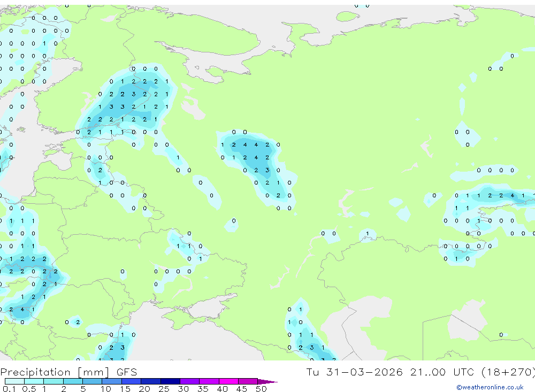535x392 pixels.
Task: Click the 'Precipitation [mm] GFS' title text
Action: [x=68, y=372]
